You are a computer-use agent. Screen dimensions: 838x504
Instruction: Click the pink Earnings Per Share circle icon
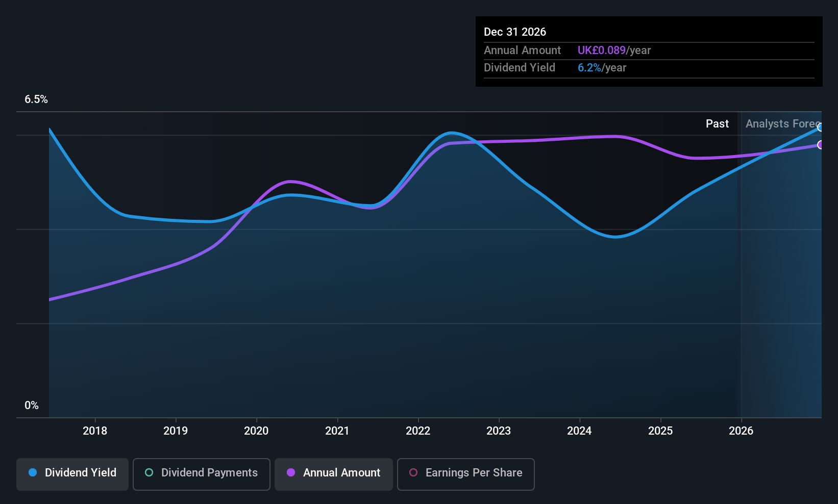(413, 473)
